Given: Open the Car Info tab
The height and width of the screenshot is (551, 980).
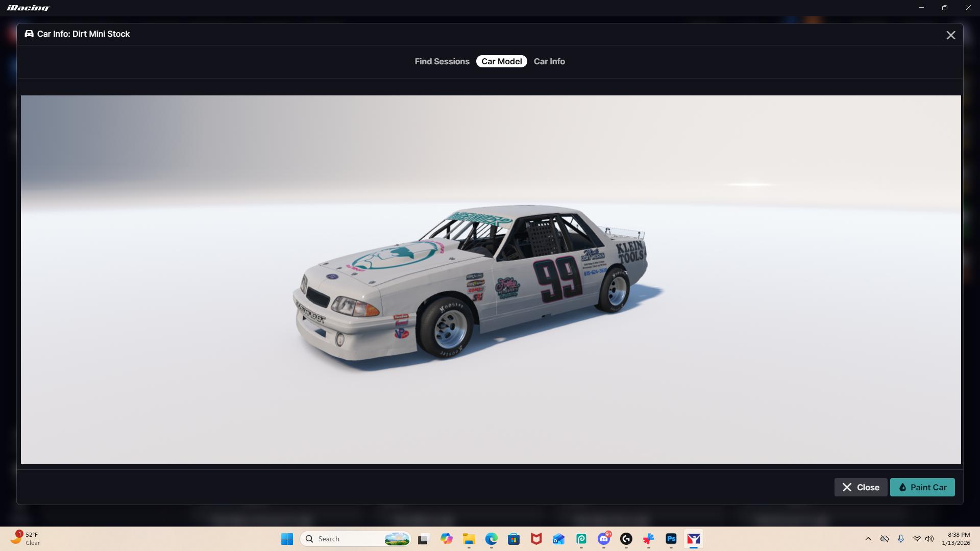Looking at the screenshot, I should (x=549, y=61).
